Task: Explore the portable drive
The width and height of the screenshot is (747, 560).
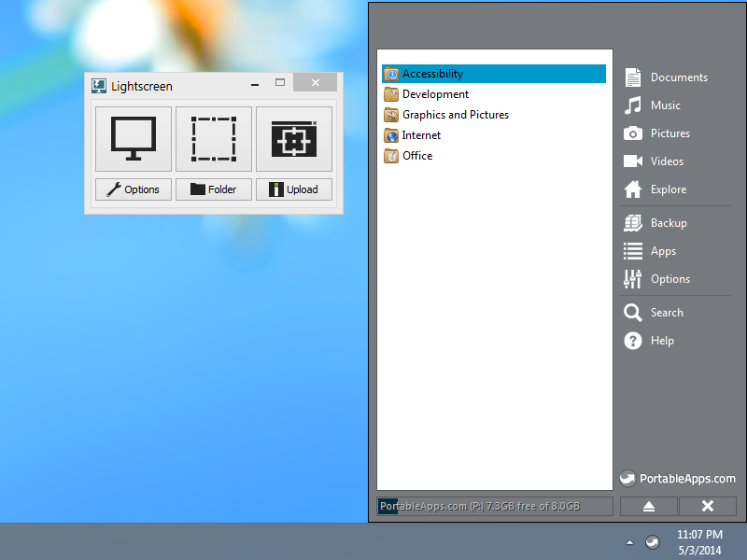Action: point(668,189)
